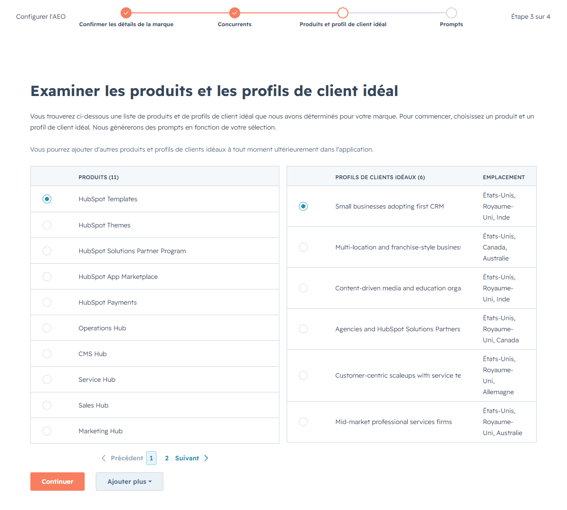Click HubSpot Solutions Partner Program text

[x=132, y=251]
